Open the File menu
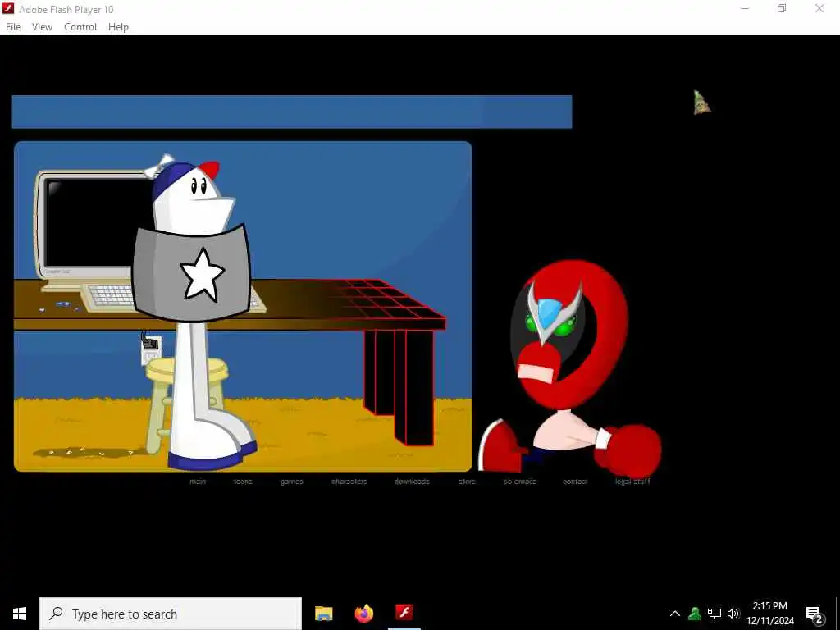Image resolution: width=840 pixels, height=630 pixels. point(13,27)
